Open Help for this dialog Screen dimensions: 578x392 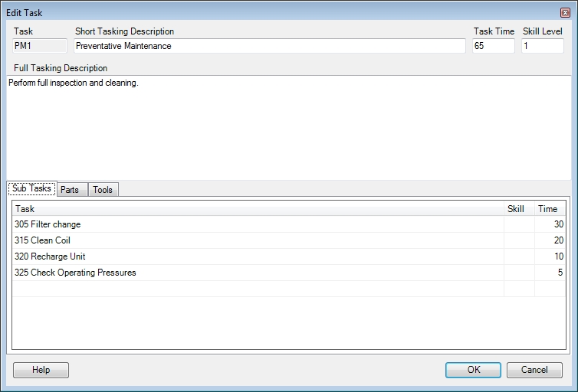tap(41, 370)
